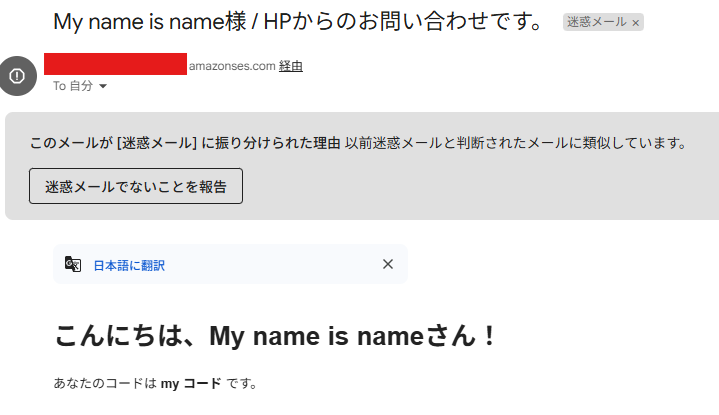Click the To 自分 recipient text
The height and width of the screenshot is (415, 719).
coord(73,86)
